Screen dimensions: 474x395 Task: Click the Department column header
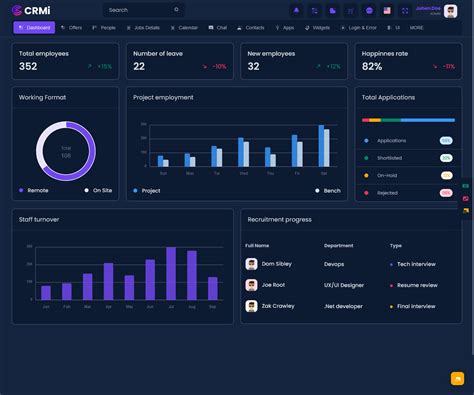coord(338,246)
